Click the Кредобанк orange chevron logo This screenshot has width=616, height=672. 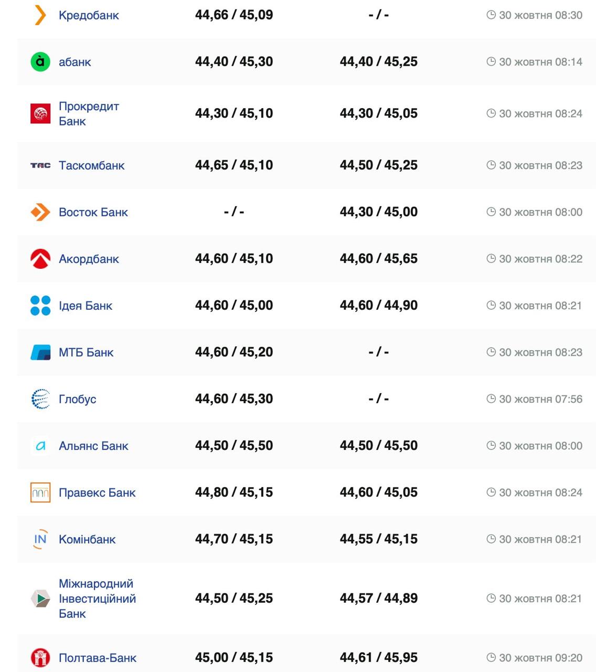[x=40, y=15]
